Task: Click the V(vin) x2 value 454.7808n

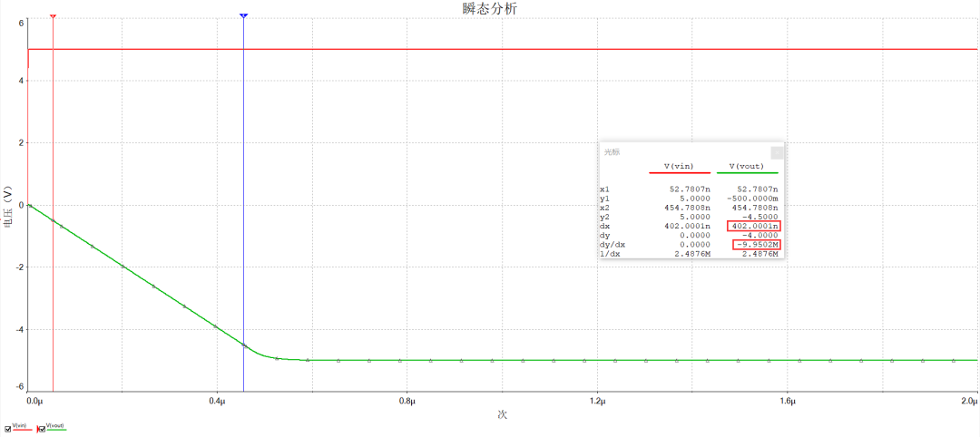Action: pyautogui.click(x=687, y=208)
